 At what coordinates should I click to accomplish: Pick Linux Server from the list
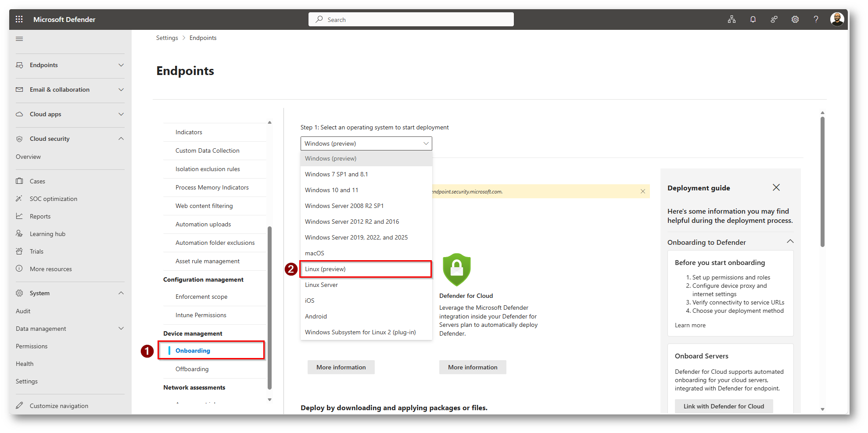point(366,285)
